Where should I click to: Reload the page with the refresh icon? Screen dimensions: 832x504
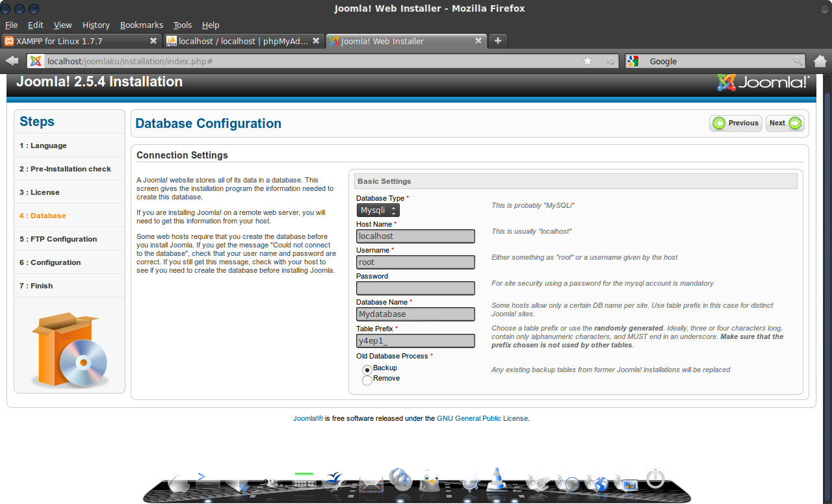pyautogui.click(x=610, y=61)
